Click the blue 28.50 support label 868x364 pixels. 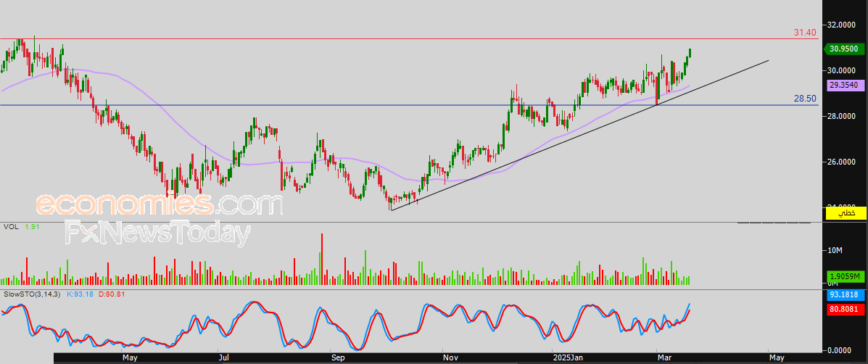(805, 99)
